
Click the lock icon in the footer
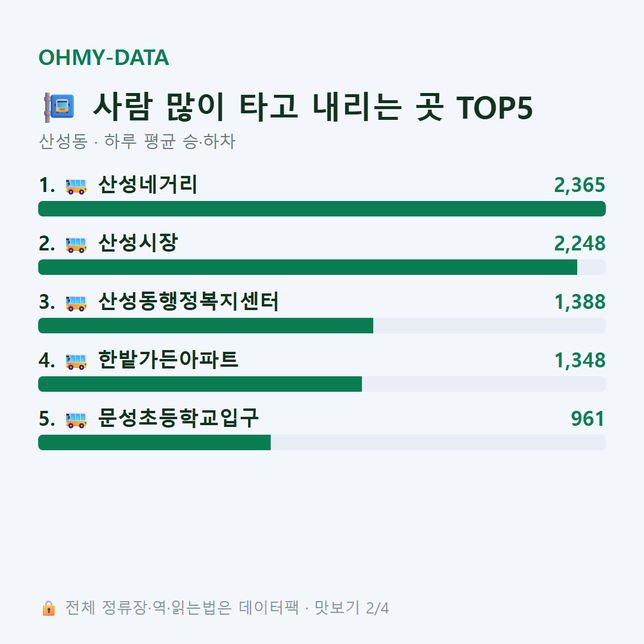pyautogui.click(x=48, y=608)
